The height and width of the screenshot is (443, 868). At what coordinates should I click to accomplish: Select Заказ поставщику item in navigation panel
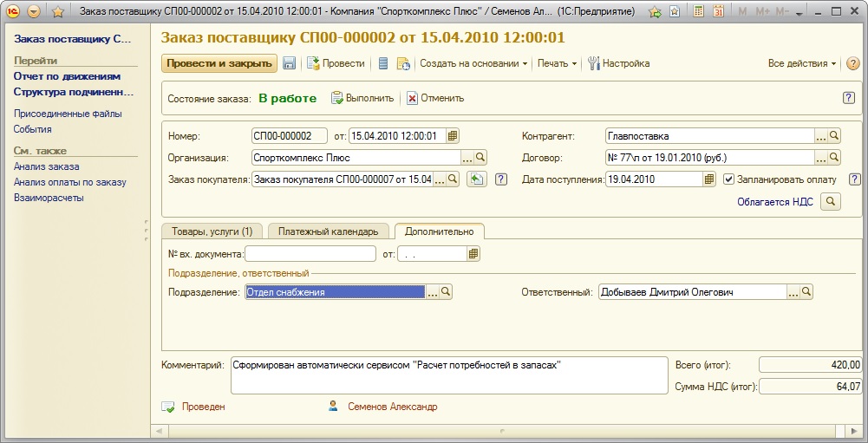[73, 39]
